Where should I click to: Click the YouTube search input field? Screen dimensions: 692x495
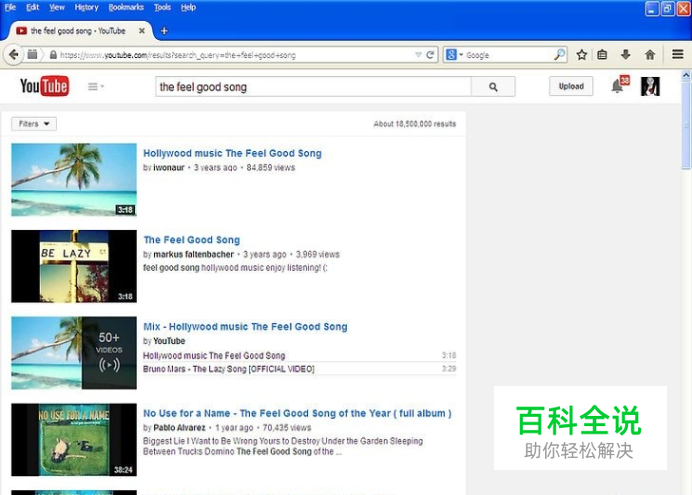(313, 87)
